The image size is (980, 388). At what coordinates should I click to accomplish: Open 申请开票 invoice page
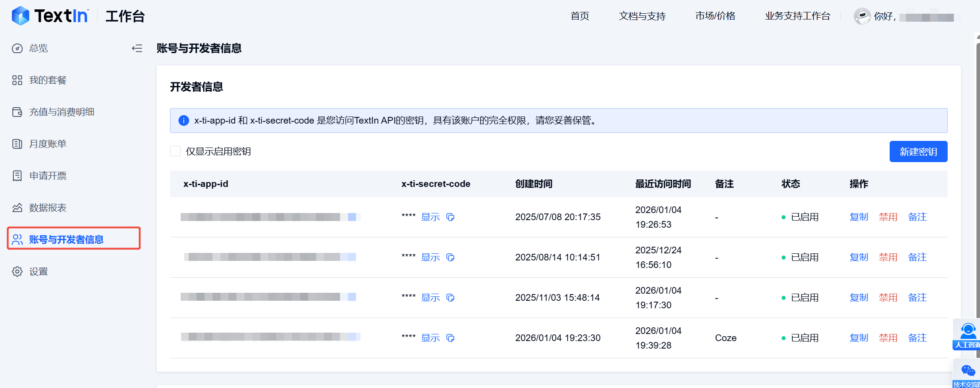(x=47, y=176)
